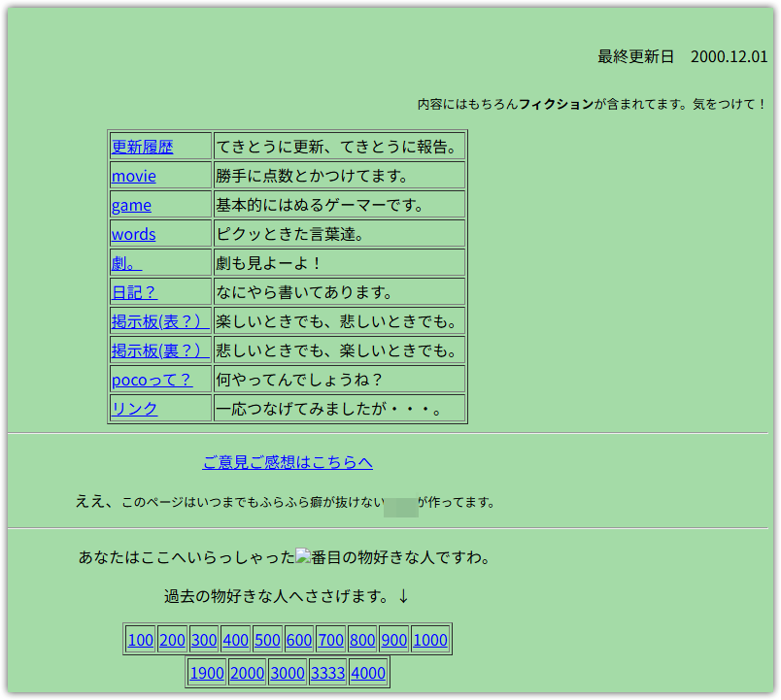Image resolution: width=781 pixels, height=700 pixels.
Task: Open the 日記？ diary link
Action: (134, 292)
